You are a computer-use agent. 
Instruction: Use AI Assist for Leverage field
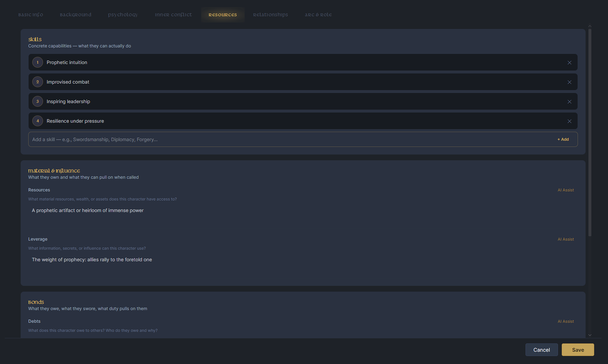click(x=566, y=239)
